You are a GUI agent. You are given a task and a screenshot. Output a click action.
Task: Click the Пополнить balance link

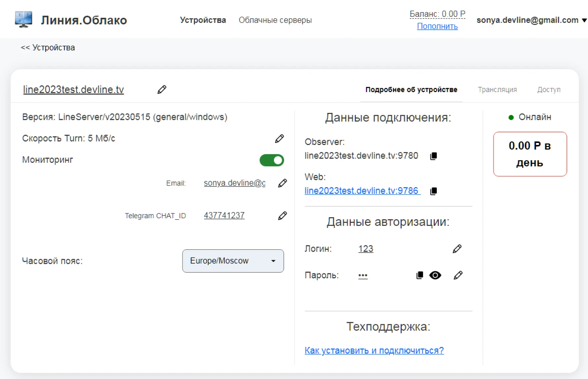point(437,26)
